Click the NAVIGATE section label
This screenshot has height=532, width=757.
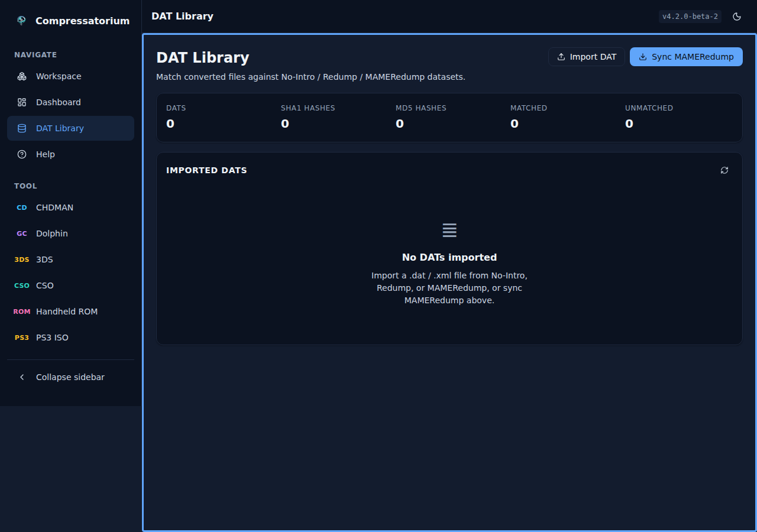tap(35, 55)
